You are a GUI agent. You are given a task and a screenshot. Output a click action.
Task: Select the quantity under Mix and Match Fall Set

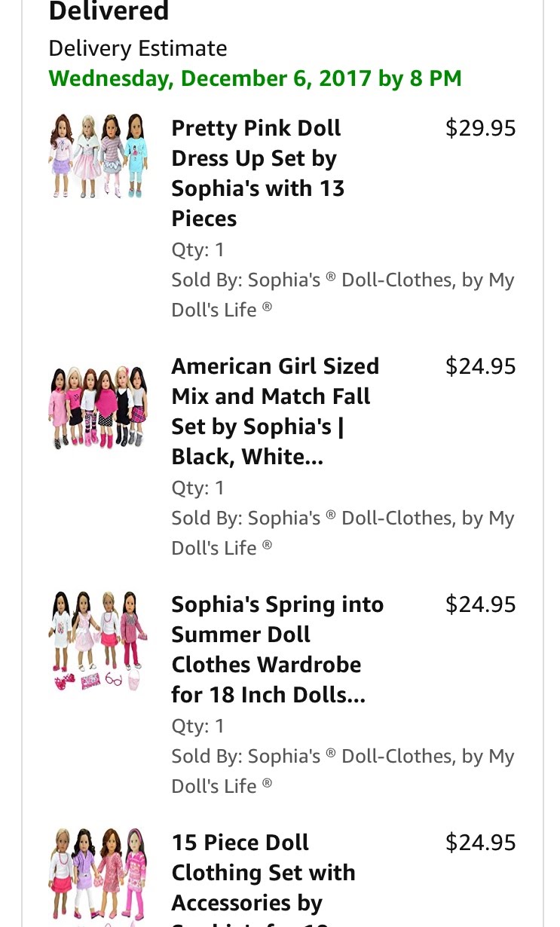(x=198, y=488)
